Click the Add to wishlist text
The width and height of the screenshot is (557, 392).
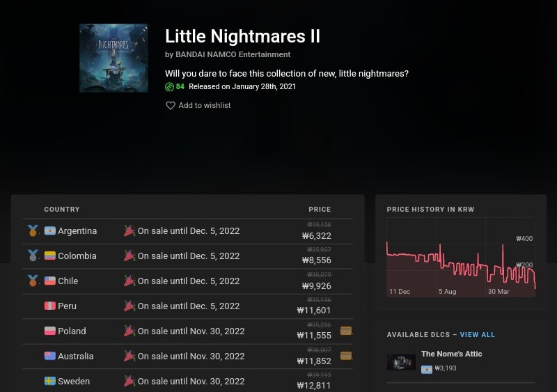point(205,106)
